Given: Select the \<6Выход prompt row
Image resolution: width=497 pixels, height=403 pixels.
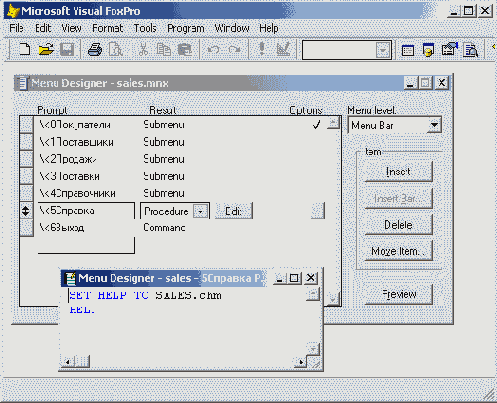Looking at the screenshot, I should (x=62, y=228).
